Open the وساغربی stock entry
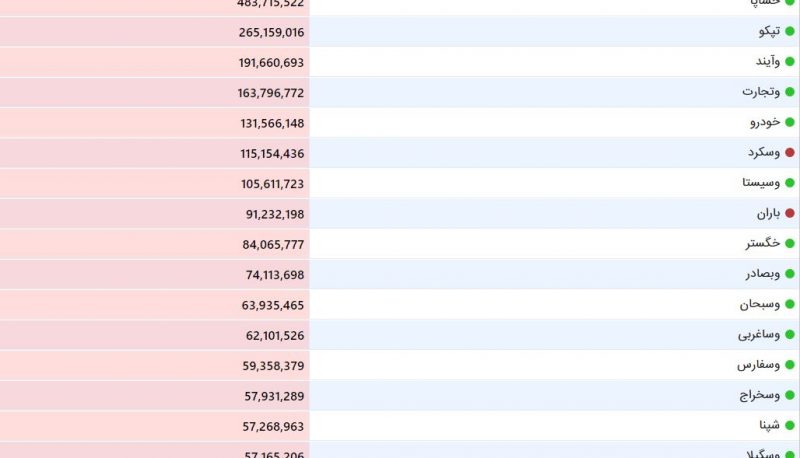Viewport: 800px width, 458px height. [x=759, y=335]
